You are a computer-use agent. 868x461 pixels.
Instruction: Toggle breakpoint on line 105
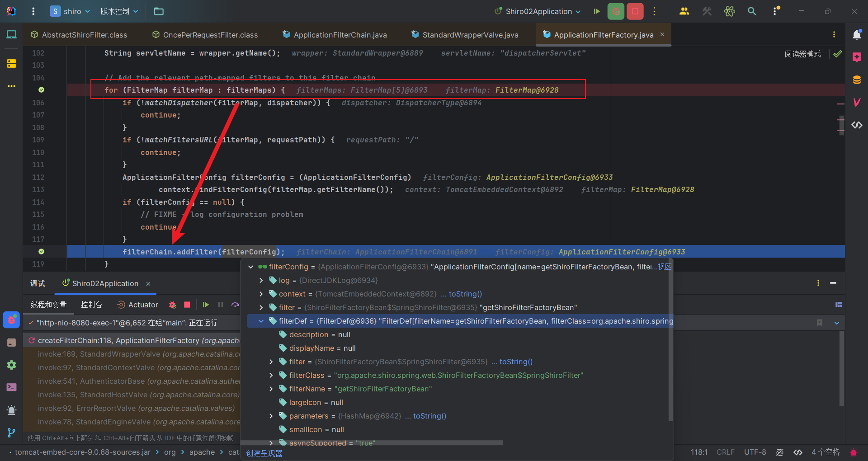(41, 90)
